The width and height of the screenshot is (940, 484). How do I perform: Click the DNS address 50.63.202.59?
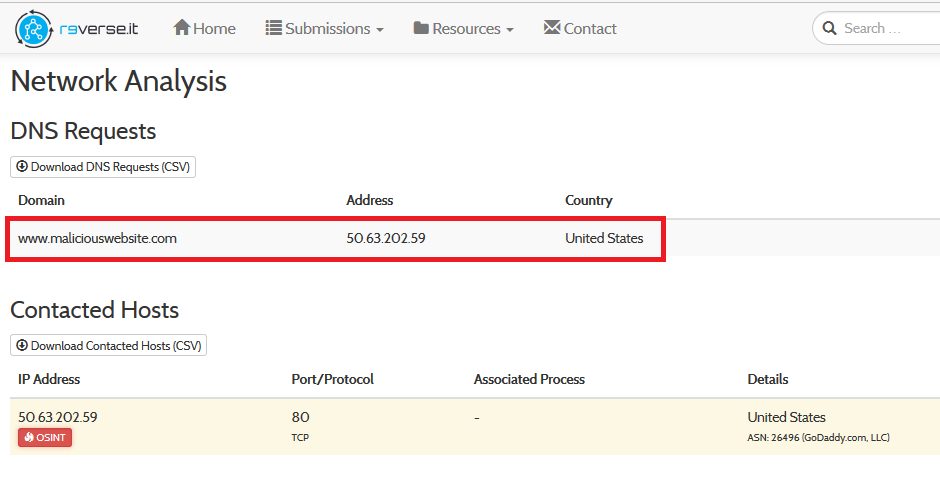click(x=386, y=238)
